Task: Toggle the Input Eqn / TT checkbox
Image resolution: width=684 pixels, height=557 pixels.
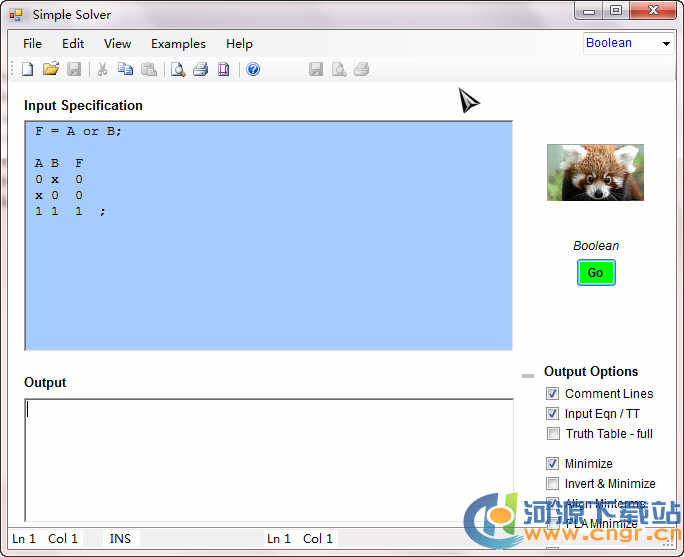Action: [x=552, y=413]
